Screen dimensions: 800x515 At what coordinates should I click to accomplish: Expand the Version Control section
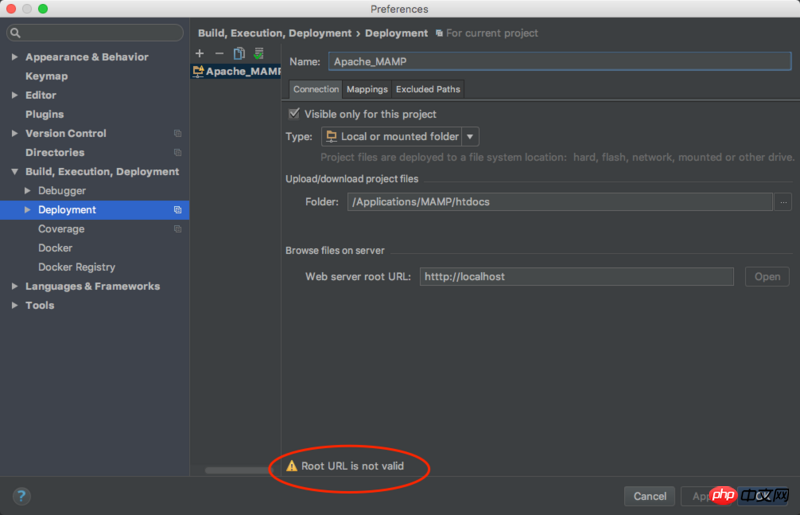(15, 133)
